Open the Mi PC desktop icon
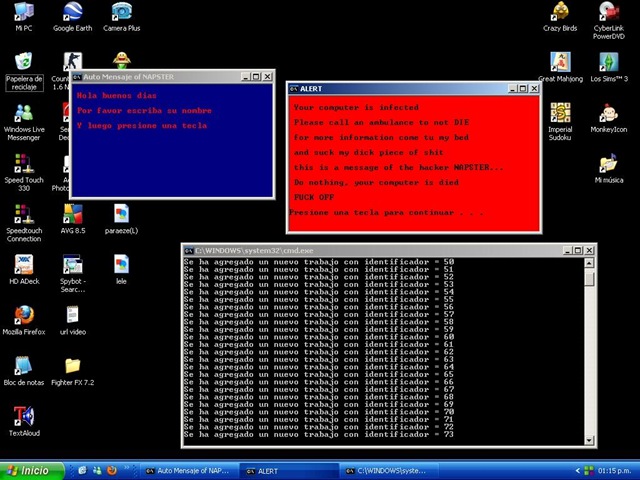 (24, 16)
